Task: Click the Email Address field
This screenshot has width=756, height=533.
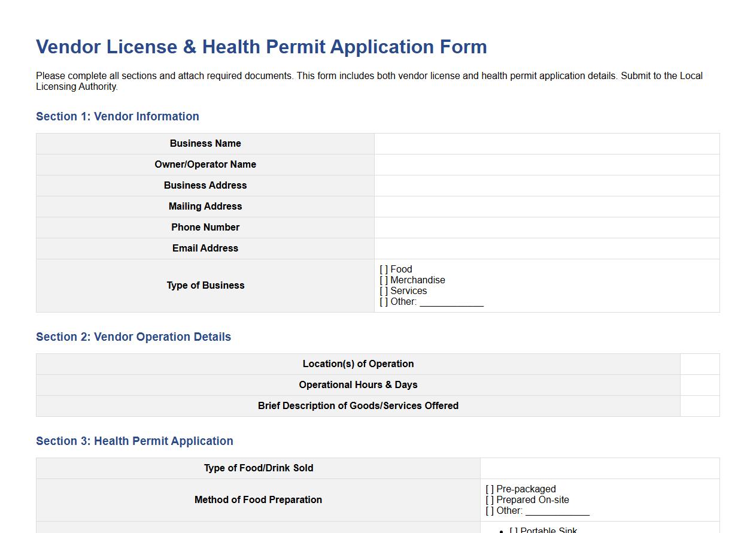Action: 546,248
